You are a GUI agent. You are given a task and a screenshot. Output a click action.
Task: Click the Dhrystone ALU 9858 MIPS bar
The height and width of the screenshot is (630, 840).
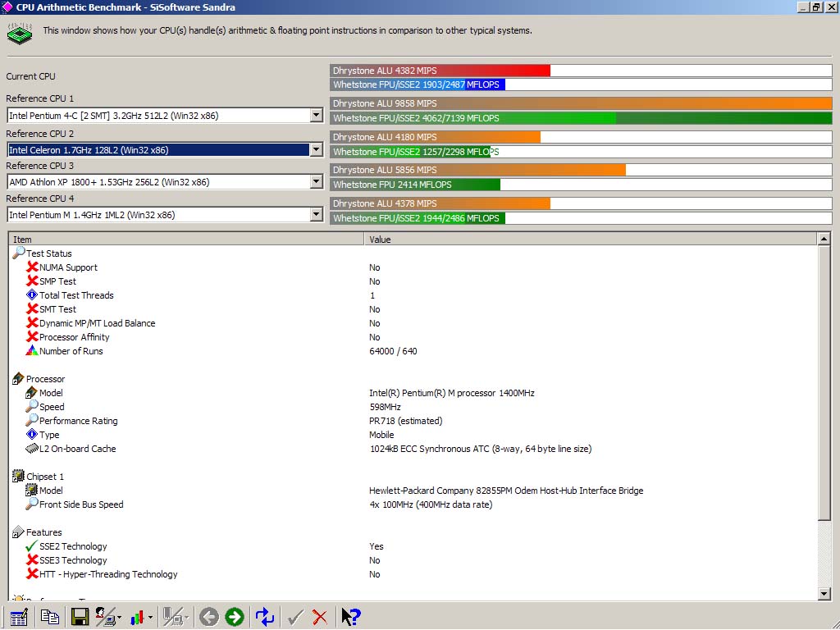click(x=581, y=103)
